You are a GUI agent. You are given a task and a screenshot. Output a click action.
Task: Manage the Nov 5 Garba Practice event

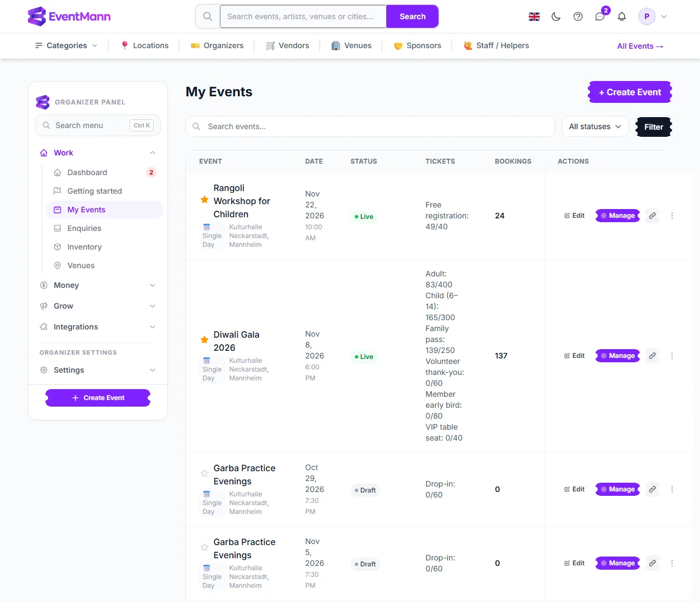click(618, 563)
